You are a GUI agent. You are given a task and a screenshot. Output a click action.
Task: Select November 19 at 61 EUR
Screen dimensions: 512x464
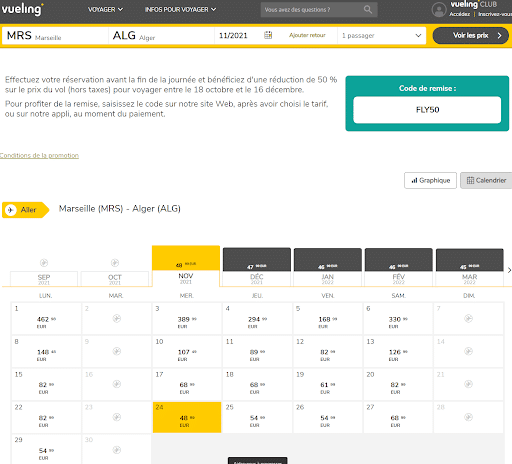[x=328, y=384]
